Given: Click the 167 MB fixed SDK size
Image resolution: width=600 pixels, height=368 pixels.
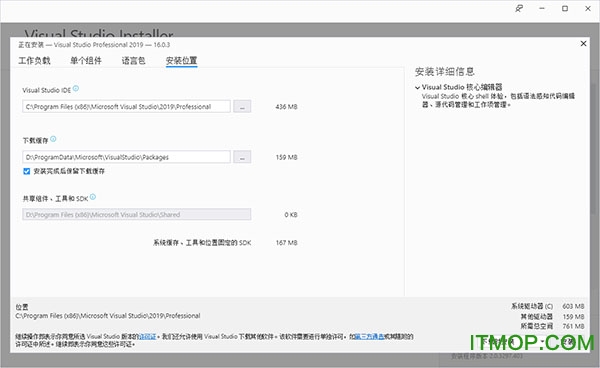Looking at the screenshot, I should (287, 243).
